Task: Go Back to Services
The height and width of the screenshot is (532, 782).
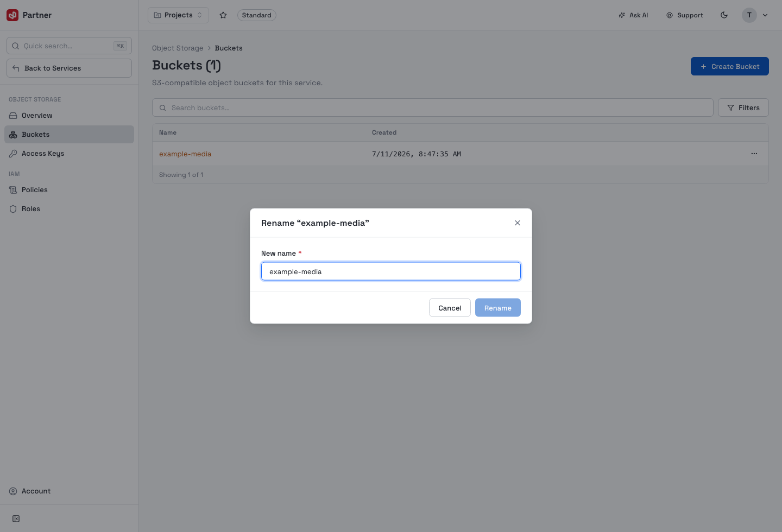Action: click(x=69, y=68)
